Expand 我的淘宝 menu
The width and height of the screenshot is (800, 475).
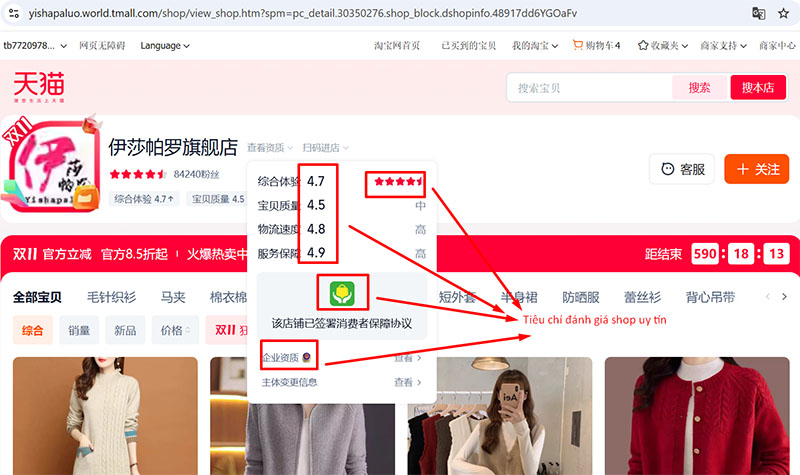tap(535, 45)
